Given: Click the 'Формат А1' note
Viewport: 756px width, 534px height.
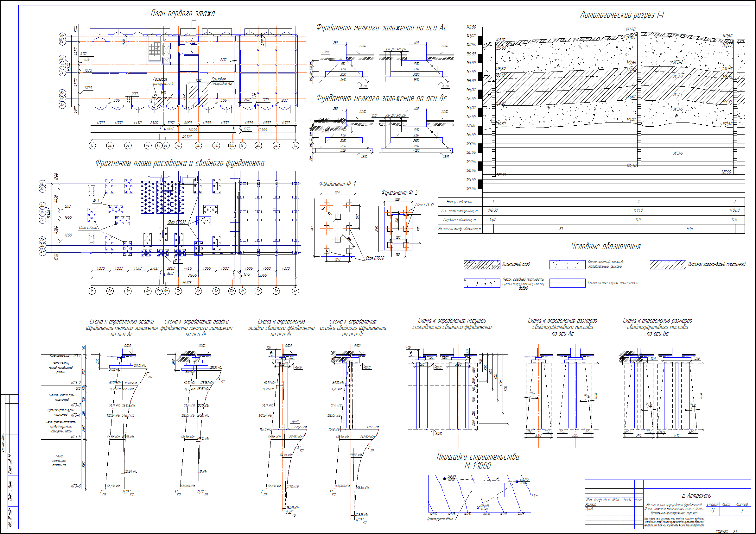Looking at the screenshot, I should click(x=727, y=531).
